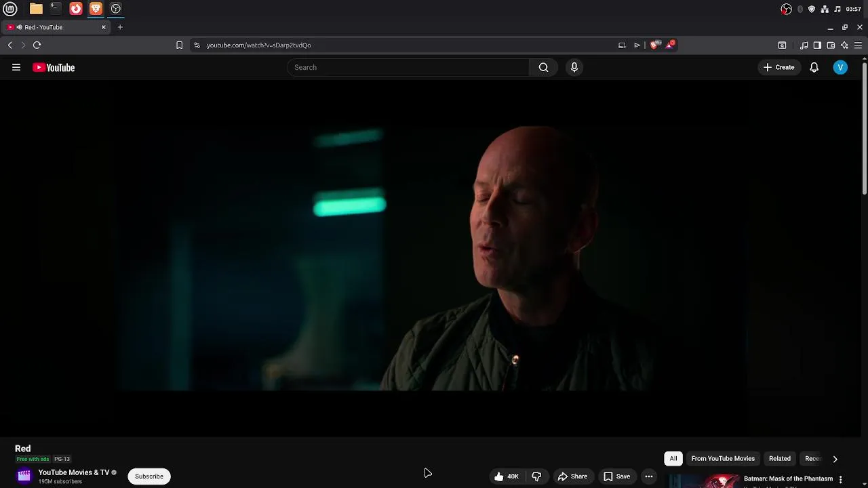Share this video

coord(573,476)
